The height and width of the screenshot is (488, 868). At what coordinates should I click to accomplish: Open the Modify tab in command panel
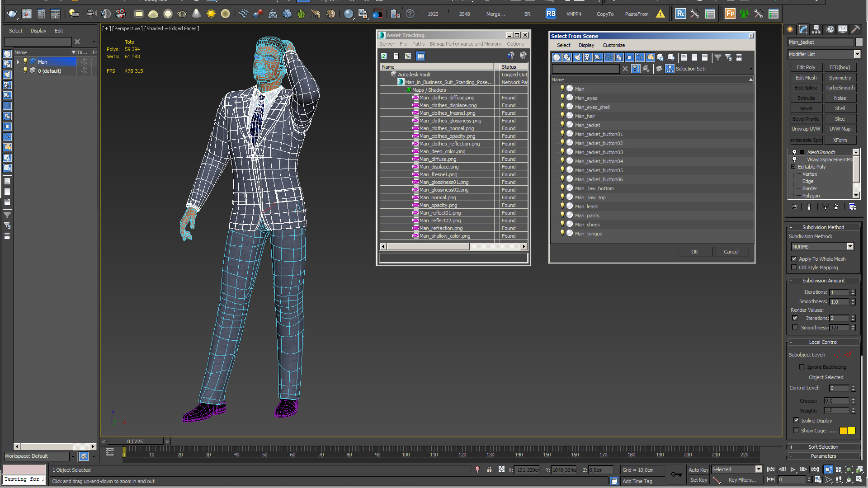803,29
